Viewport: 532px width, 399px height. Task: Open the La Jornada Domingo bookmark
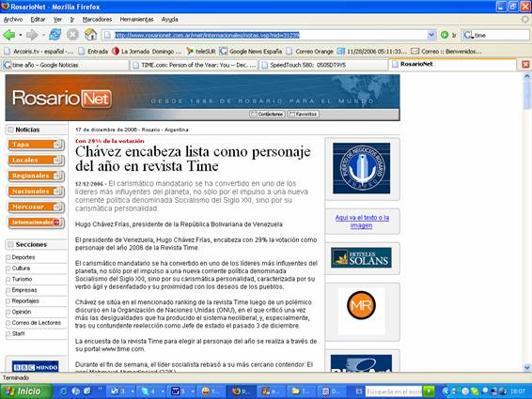147,52
